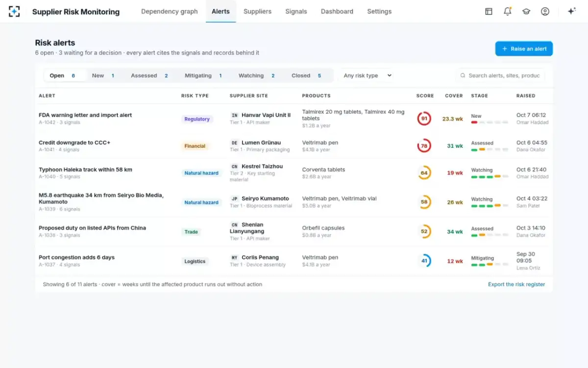
Task: Click the IN country badge beside Hanvar Vapi
Action: (x=234, y=115)
